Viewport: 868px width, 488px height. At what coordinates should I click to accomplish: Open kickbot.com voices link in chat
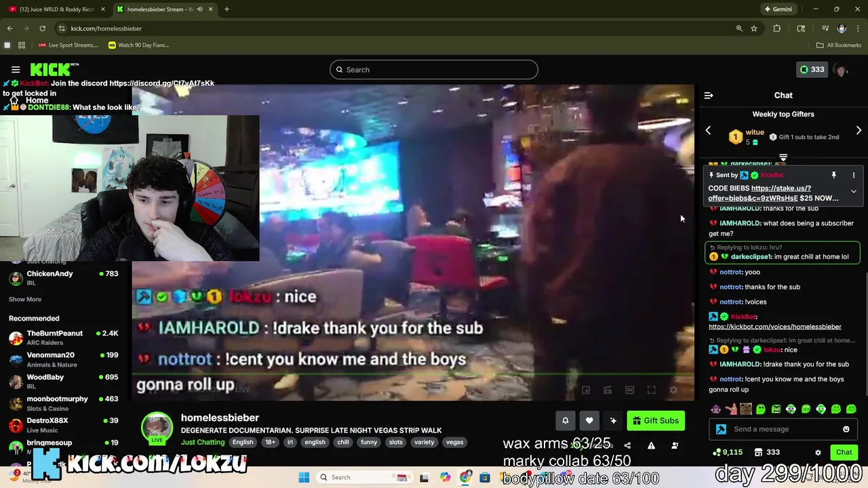pyautogui.click(x=775, y=327)
